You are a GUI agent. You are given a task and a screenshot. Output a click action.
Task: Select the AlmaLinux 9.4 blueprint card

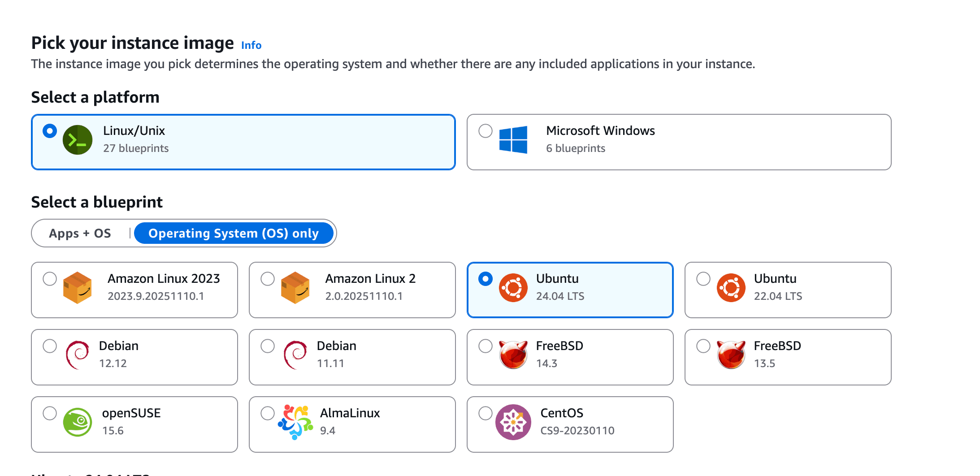(x=352, y=424)
